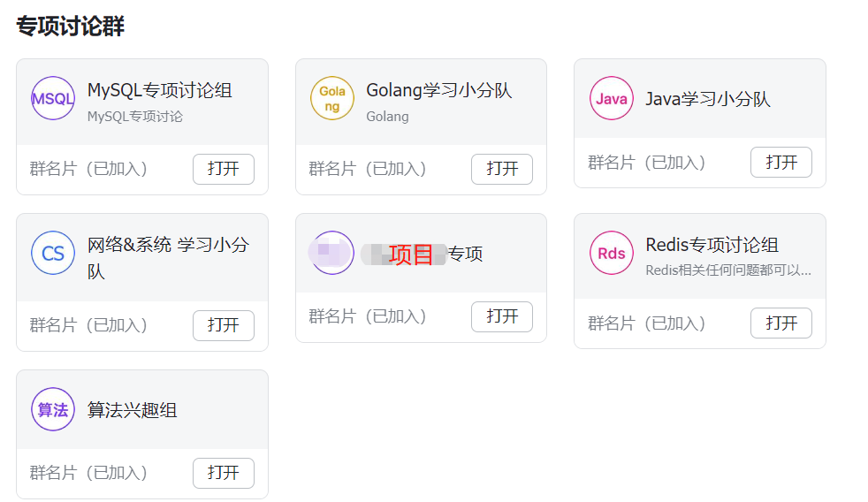Click the Redis相关任何问题 description text
868x502 pixels.
click(727, 270)
